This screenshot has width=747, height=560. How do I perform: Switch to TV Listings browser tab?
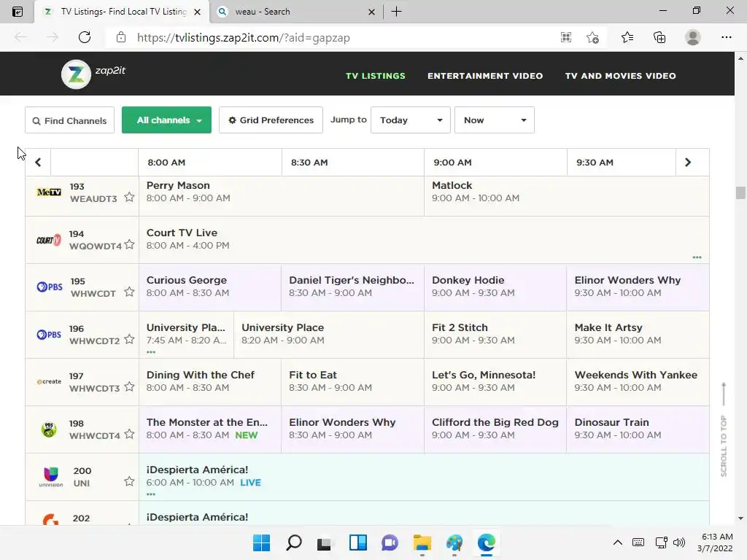click(x=122, y=12)
